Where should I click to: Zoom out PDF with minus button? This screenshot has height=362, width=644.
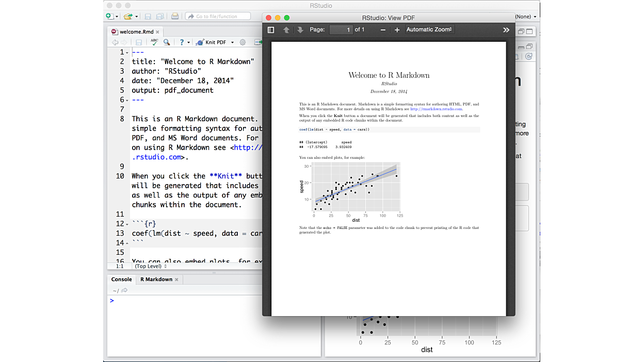[383, 30]
